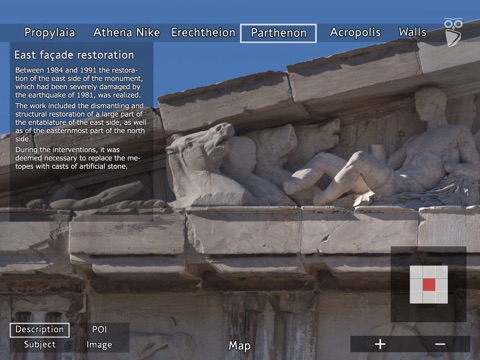This screenshot has height=360, width=480.
Task: Toggle the POI overlay
Action: 99,329
